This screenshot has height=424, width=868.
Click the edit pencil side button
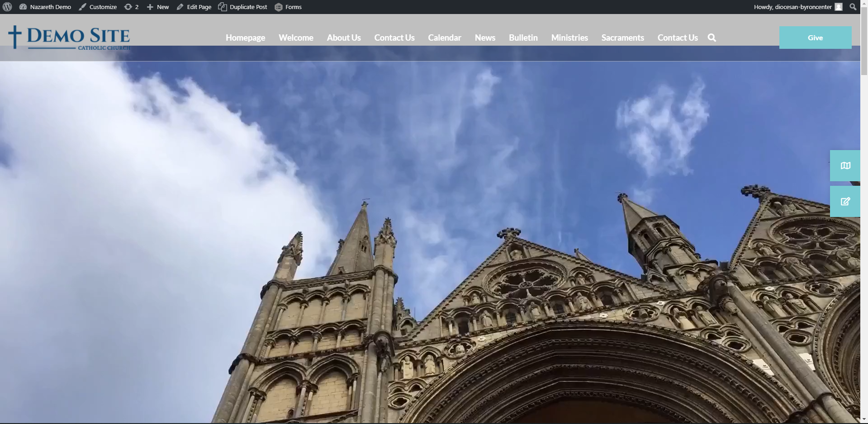[x=845, y=202]
